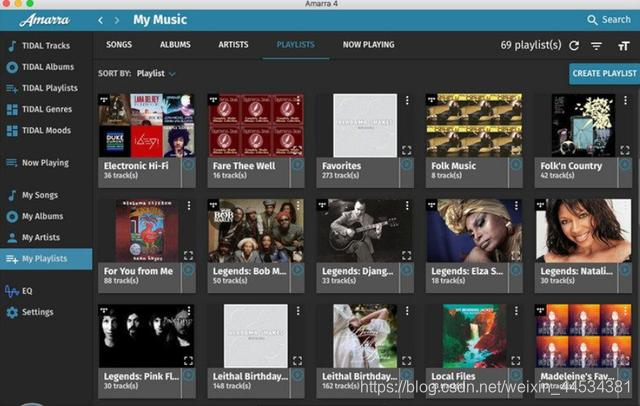Switch to the ALBUMS tab
The image size is (640, 406).
tap(175, 45)
